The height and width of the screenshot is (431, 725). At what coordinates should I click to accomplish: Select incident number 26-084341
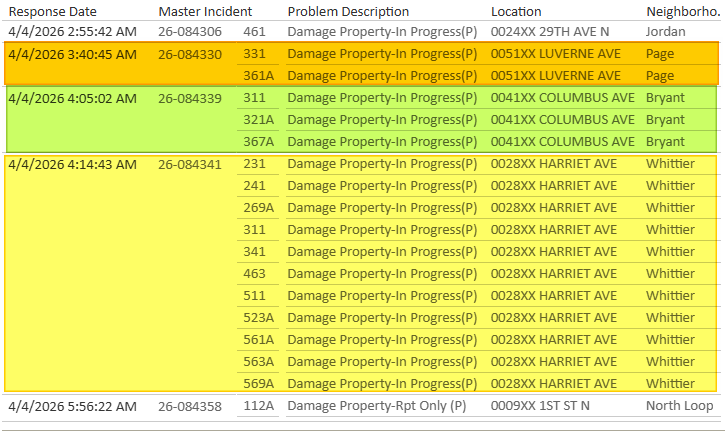tap(190, 164)
